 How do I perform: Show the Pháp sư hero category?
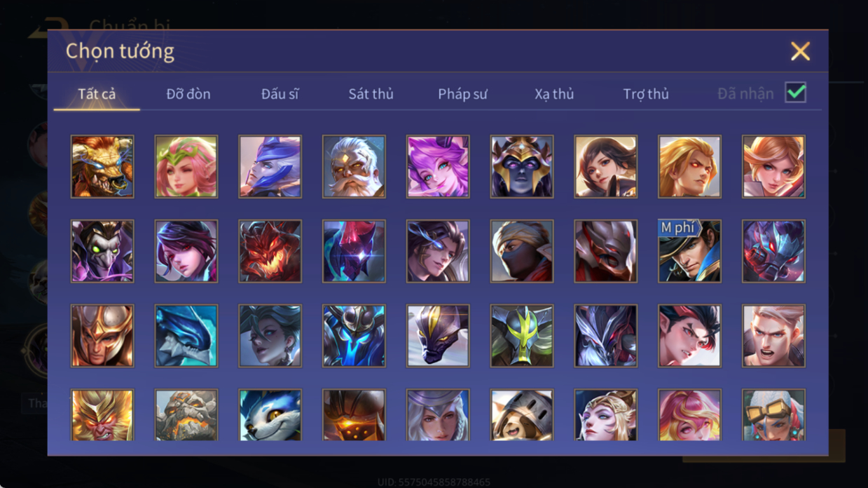click(462, 94)
